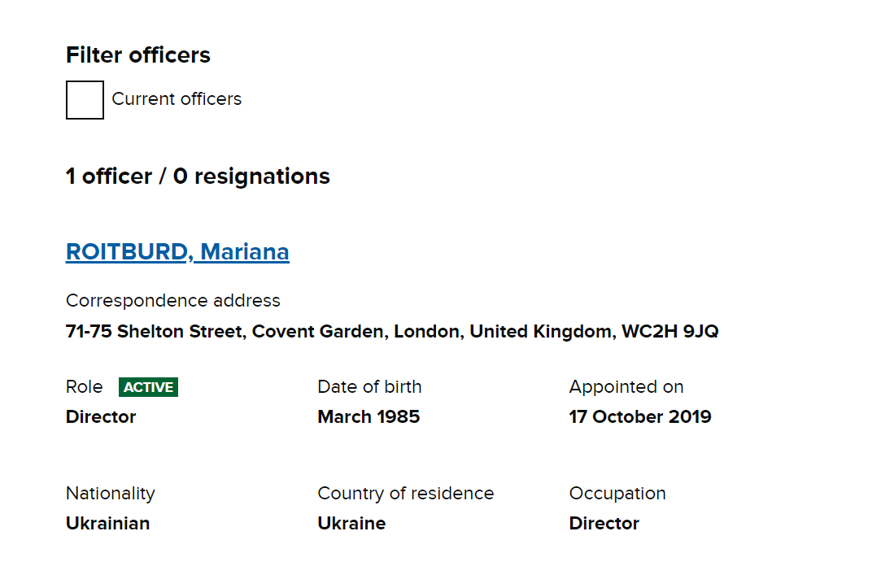Click the March 1985 birth date

pyautogui.click(x=369, y=416)
